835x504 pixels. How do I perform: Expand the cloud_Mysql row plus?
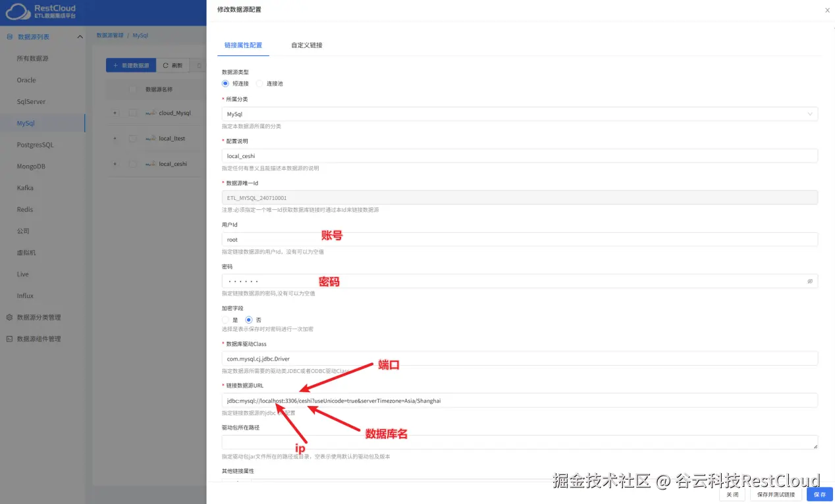coord(115,113)
